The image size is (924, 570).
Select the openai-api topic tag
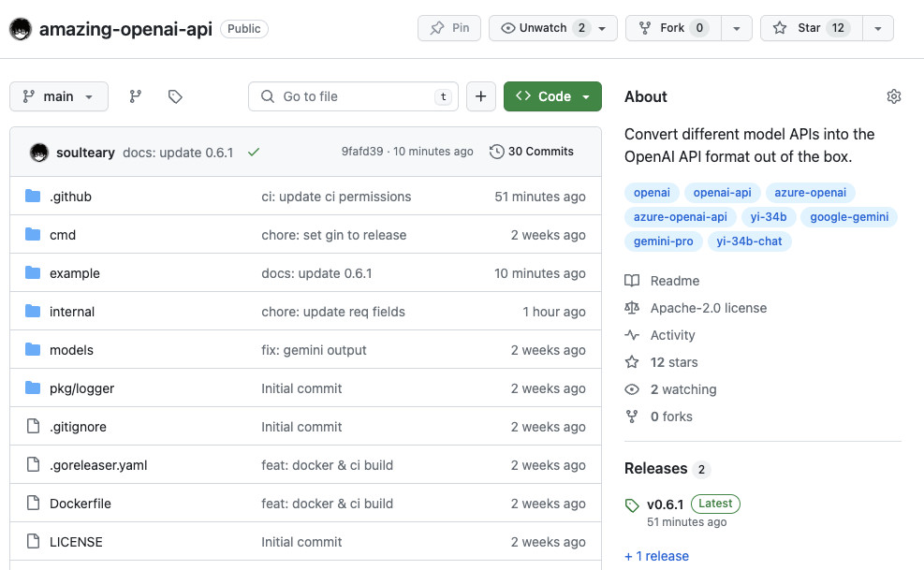click(723, 192)
